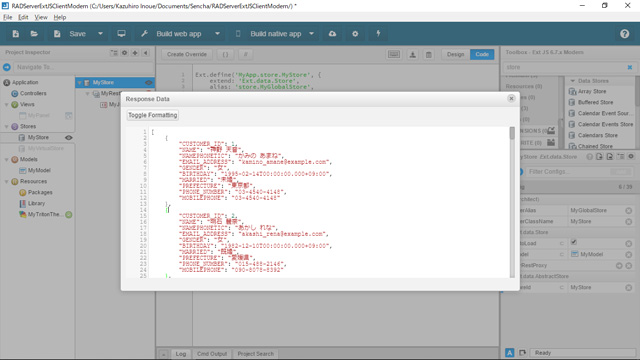Click the Response Data vertical scrollbar
640x360 pixels.
point(512,202)
